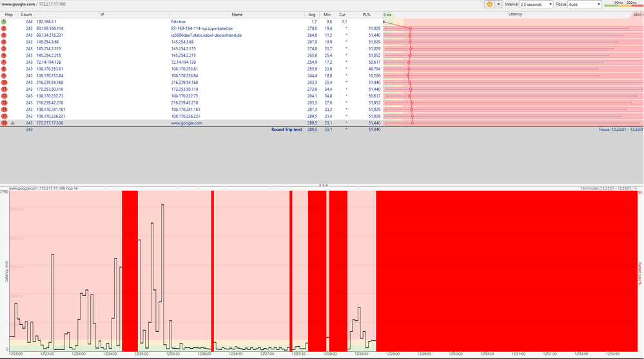644x359 pixels.
Task: Click the horizontal splitter handle dots
Action: 323,185
